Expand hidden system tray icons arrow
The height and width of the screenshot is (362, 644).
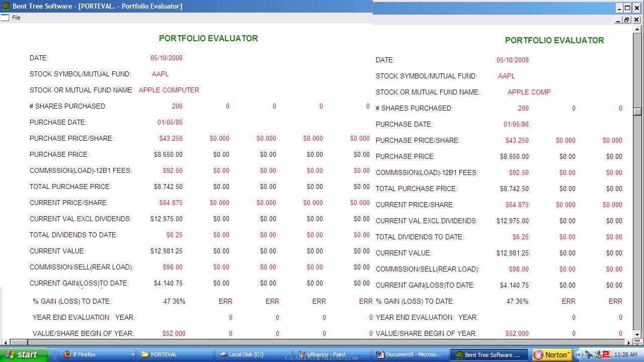(x=579, y=354)
